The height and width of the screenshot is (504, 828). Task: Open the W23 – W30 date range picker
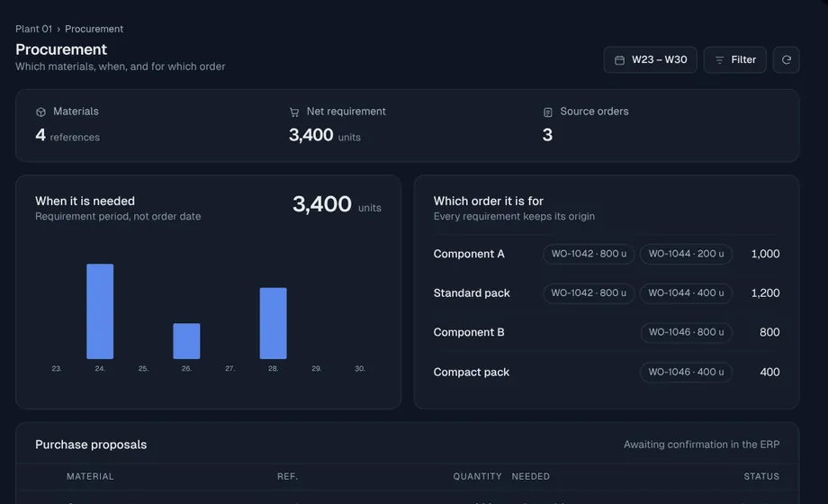pos(650,59)
